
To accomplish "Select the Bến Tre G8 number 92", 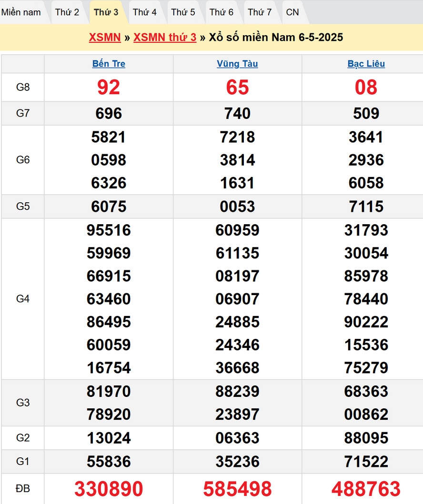I will tap(109, 88).
